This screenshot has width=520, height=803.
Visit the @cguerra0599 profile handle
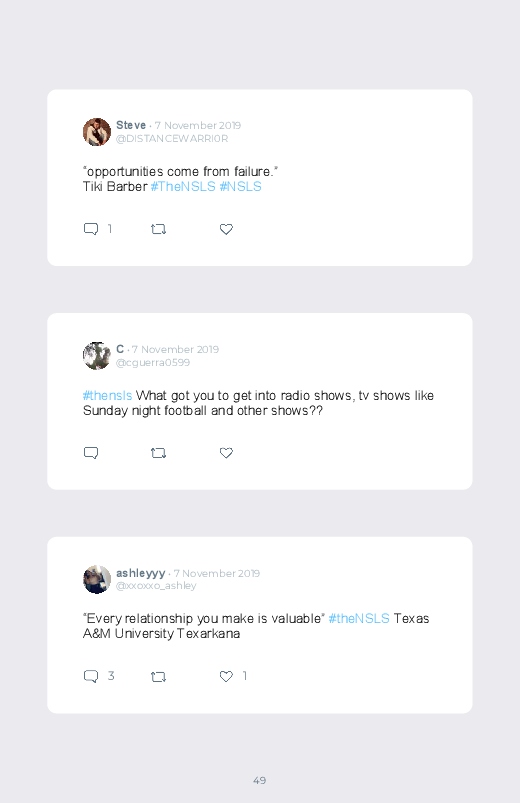point(153,363)
